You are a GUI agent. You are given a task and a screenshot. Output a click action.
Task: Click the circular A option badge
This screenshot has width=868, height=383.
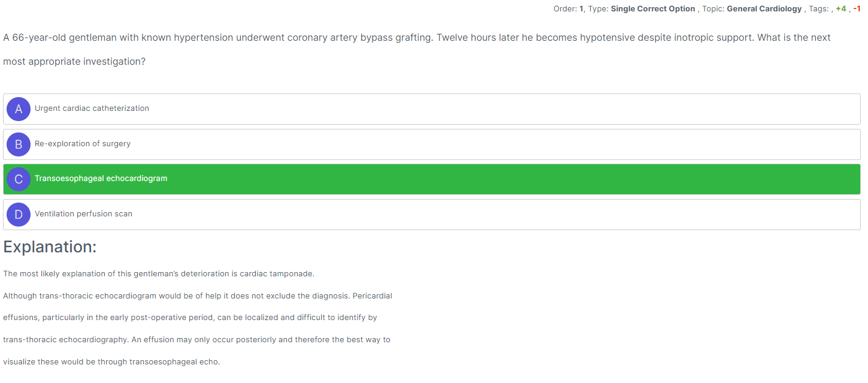[x=19, y=109]
